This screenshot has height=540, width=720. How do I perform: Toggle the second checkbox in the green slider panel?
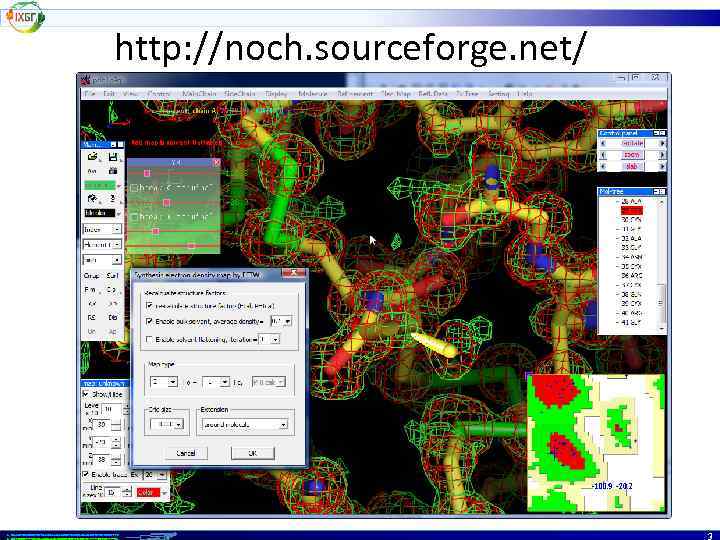[134, 217]
